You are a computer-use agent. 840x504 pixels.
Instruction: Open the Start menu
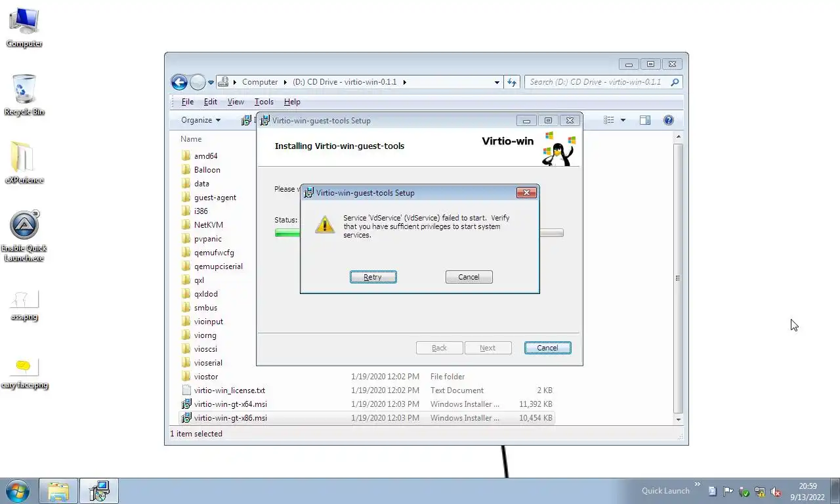tap(17, 491)
